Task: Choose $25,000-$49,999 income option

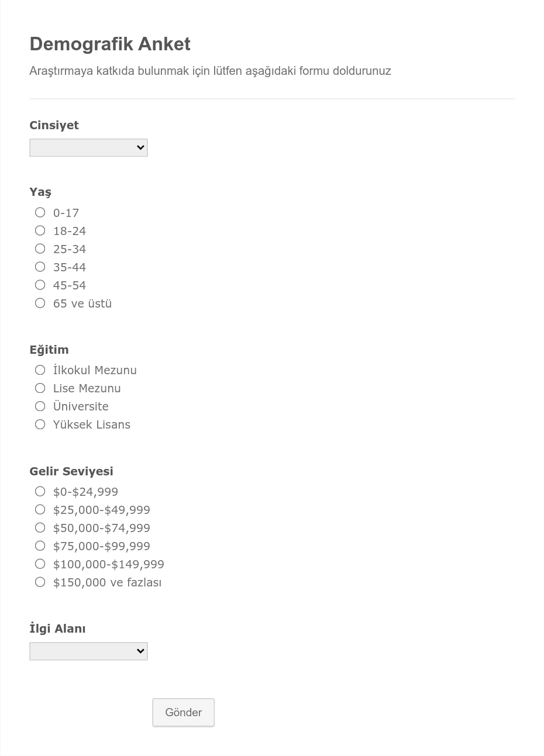Action: point(40,509)
